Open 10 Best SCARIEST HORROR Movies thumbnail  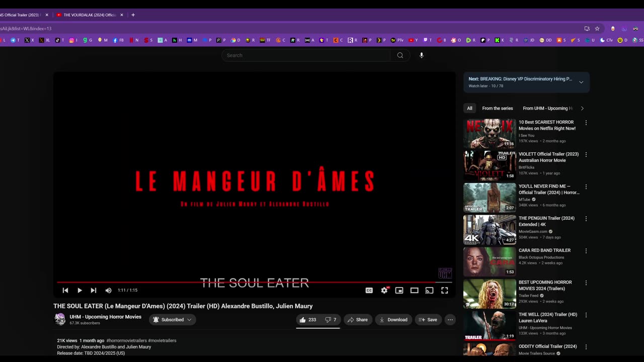tap(490, 133)
